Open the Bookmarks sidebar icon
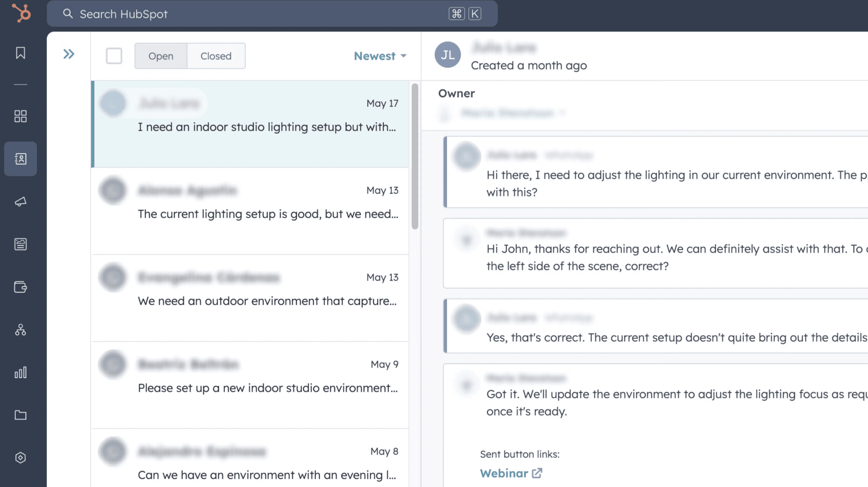This screenshot has height=487, width=868. point(20,53)
